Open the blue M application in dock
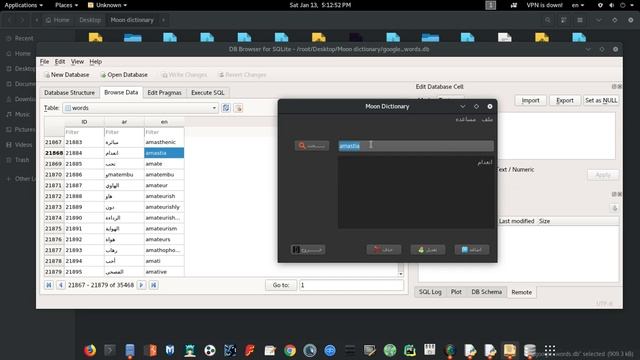Screen dimensions: 640x360 [x=170, y=350]
